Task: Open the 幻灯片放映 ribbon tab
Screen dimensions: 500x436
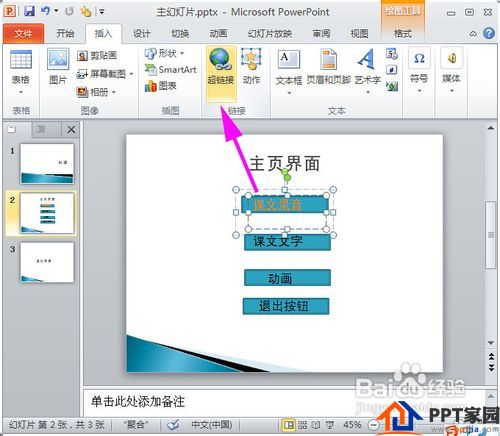Action: pyautogui.click(x=269, y=33)
